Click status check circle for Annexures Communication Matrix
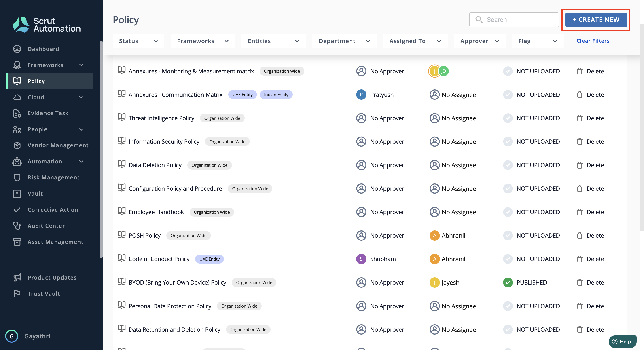This screenshot has height=350, width=644. point(508,95)
